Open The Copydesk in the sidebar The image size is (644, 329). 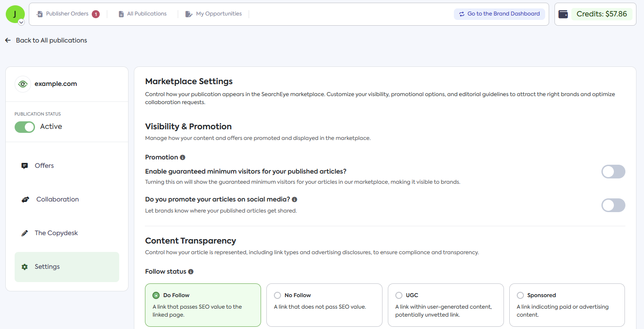click(x=56, y=233)
